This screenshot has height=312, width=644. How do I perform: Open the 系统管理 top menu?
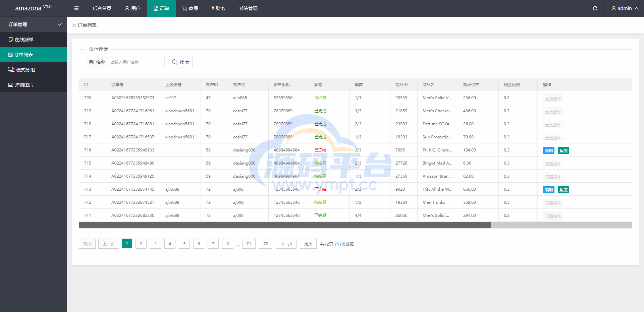pyautogui.click(x=248, y=8)
